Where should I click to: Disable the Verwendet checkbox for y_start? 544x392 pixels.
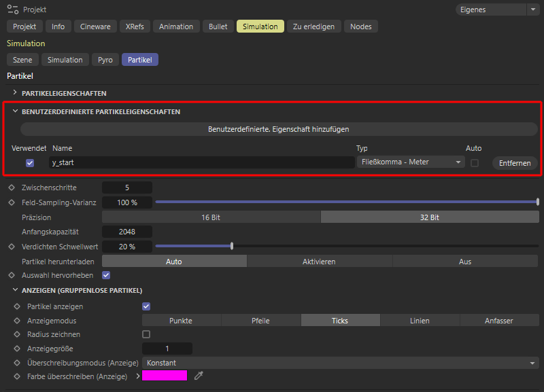coord(30,163)
